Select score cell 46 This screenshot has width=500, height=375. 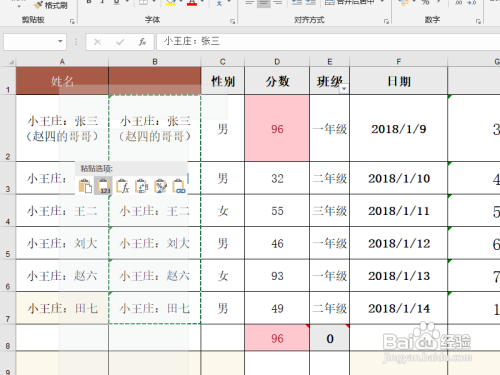coord(277,243)
